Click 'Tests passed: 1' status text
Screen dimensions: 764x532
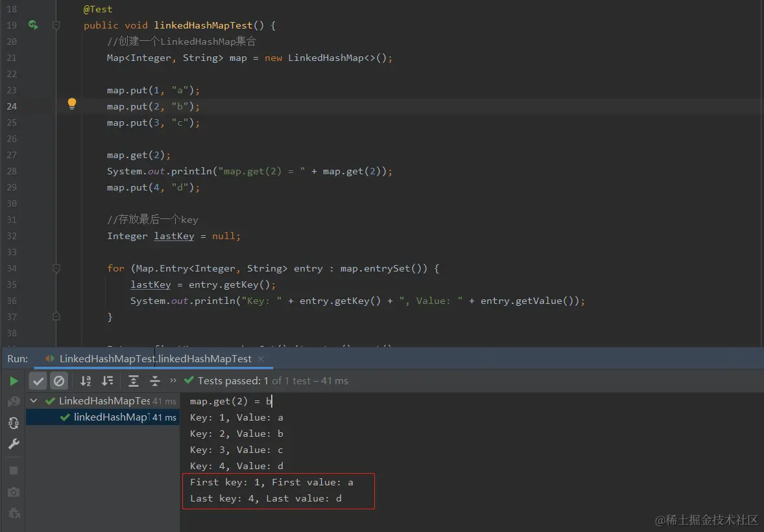coord(233,380)
